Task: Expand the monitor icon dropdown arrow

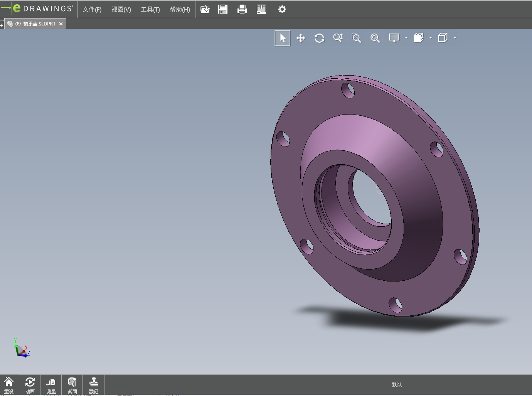Action: click(x=406, y=38)
